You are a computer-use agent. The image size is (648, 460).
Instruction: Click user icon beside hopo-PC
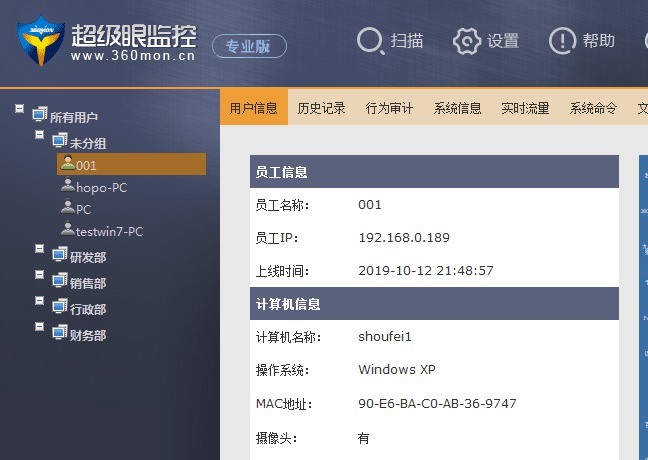click(67, 186)
